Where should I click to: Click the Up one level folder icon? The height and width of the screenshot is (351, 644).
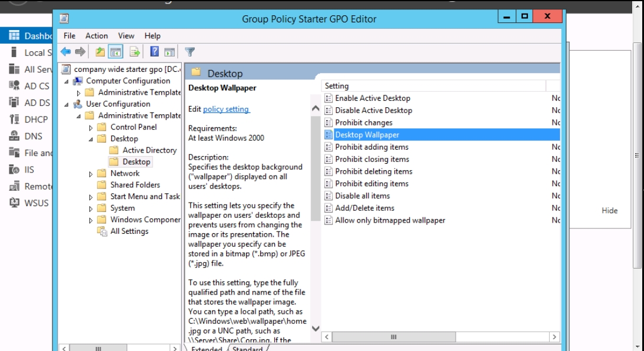(100, 52)
